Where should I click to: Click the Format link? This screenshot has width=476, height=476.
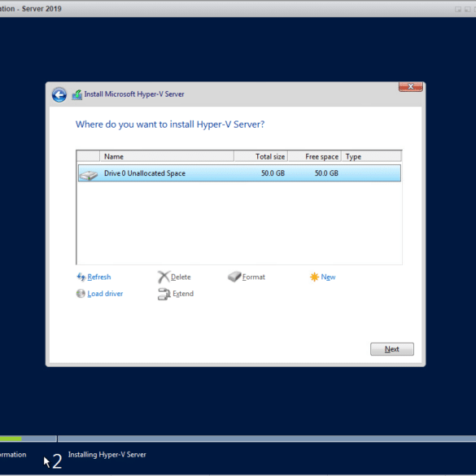254,277
